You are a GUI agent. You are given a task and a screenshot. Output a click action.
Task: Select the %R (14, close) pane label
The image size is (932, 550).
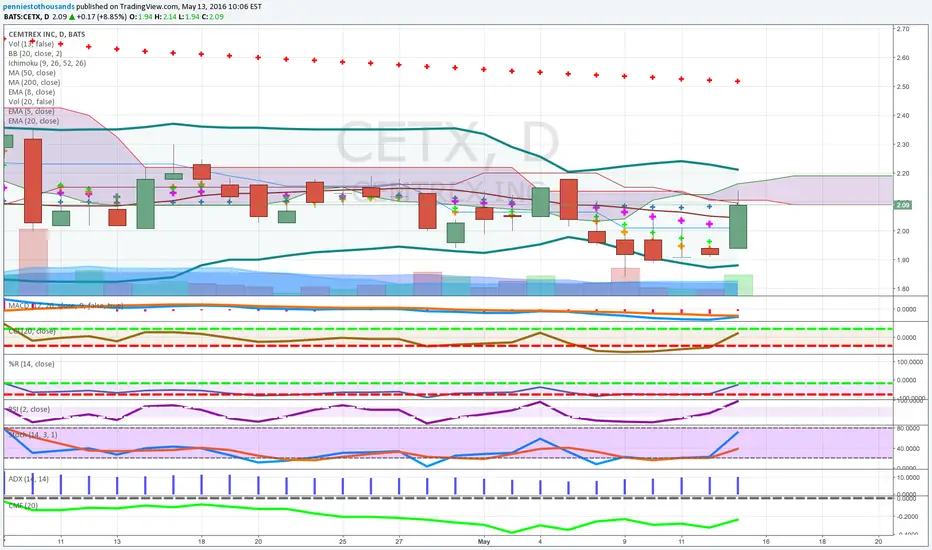(x=32, y=364)
